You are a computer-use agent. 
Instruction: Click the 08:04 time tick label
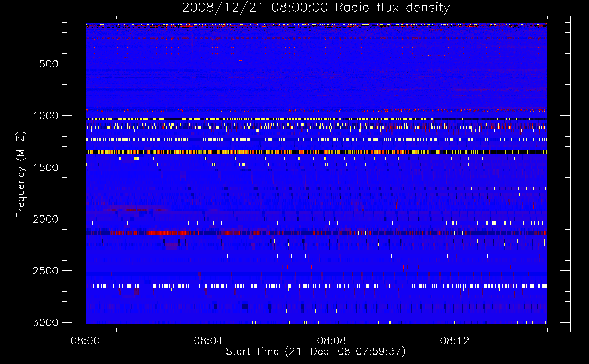[x=208, y=341]
